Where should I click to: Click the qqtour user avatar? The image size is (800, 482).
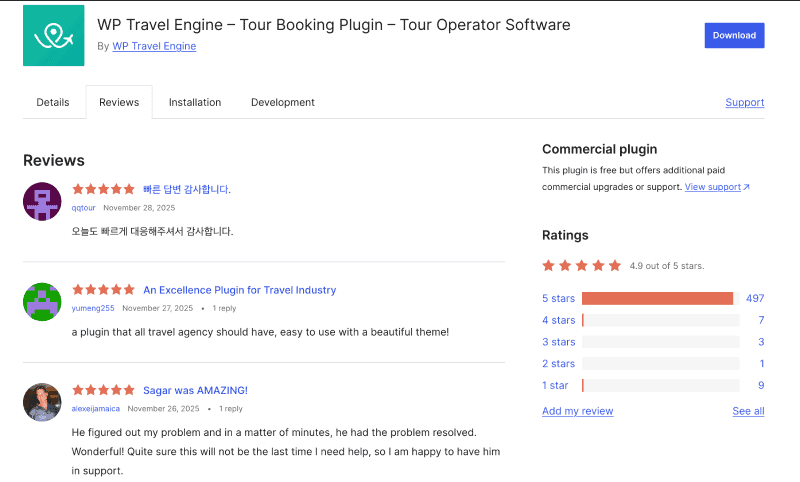click(x=42, y=201)
